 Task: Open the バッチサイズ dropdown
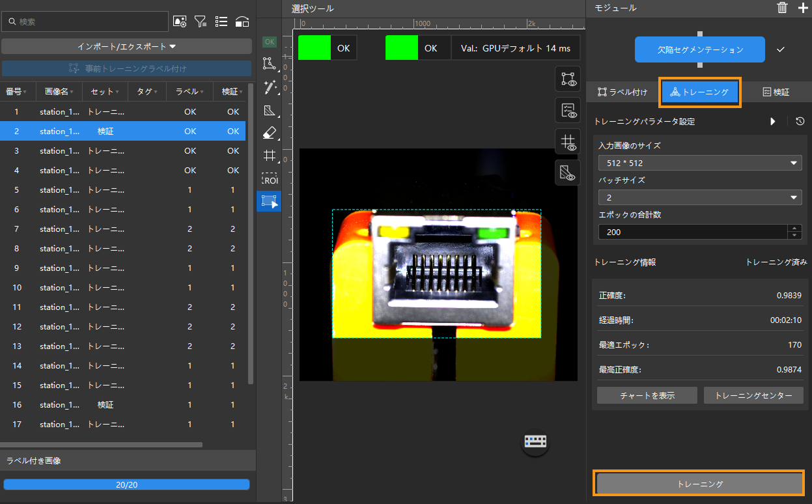[699, 197]
